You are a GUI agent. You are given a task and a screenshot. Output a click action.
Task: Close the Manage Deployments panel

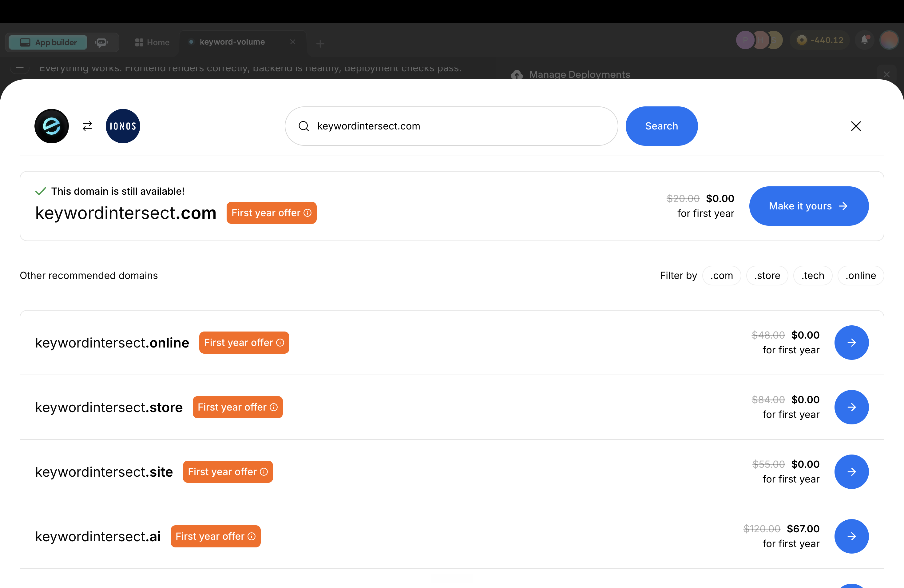tap(887, 74)
